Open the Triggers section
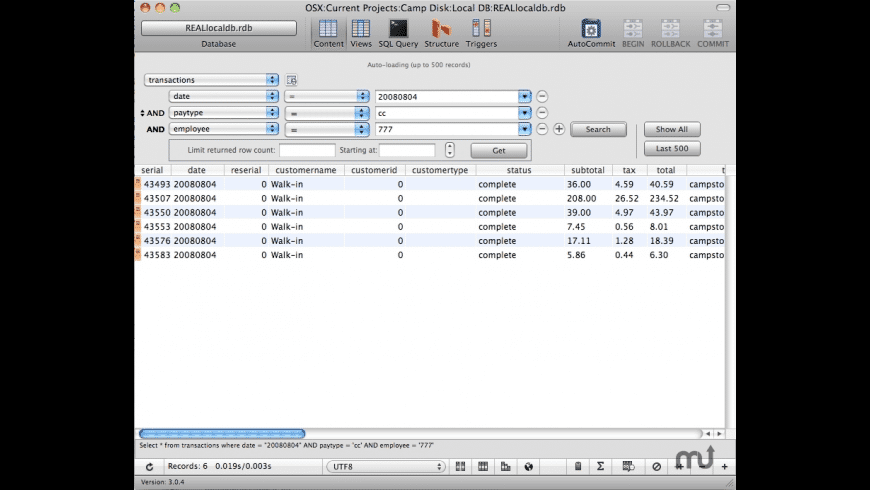 pos(481,31)
